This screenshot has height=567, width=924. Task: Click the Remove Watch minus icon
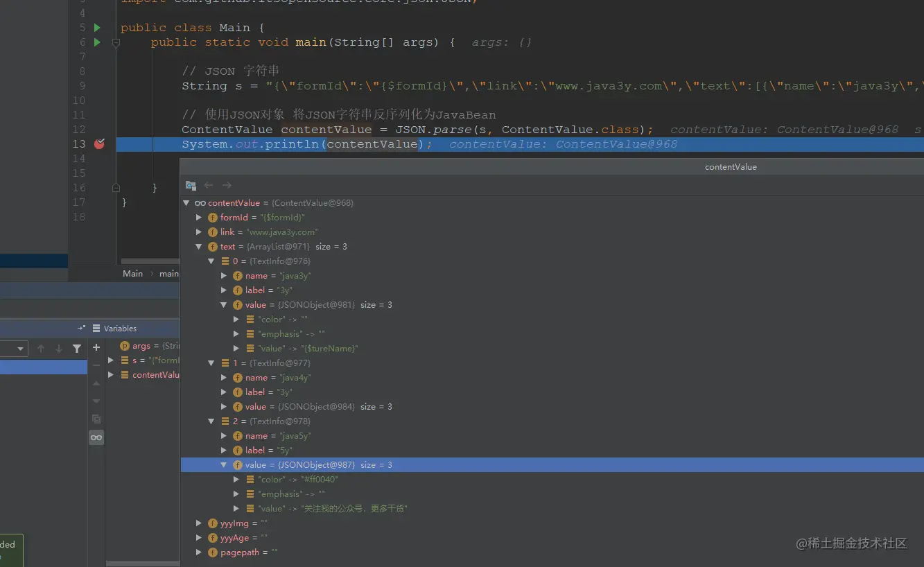pyautogui.click(x=96, y=365)
